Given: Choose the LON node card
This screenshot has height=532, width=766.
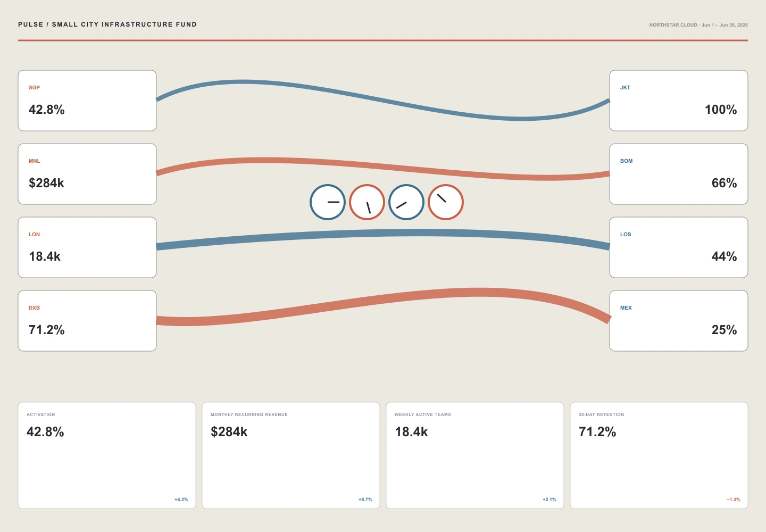Looking at the screenshot, I should [x=87, y=247].
